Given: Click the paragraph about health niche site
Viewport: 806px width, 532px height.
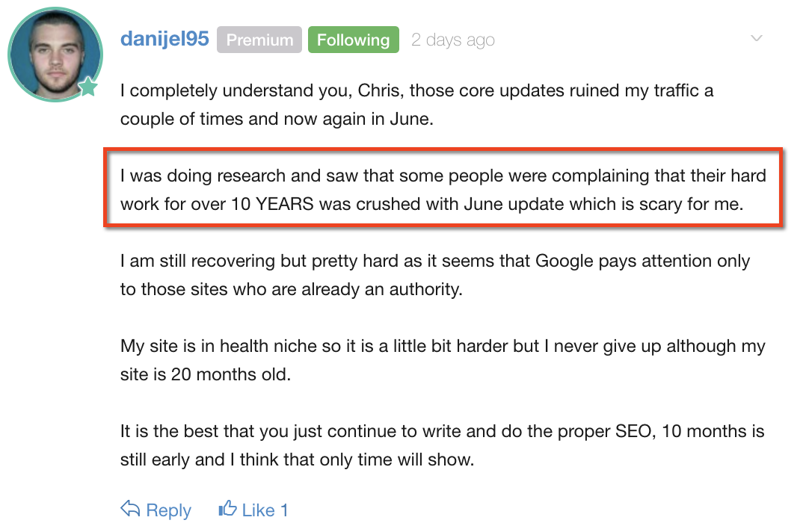Looking at the screenshot, I should 443,360.
